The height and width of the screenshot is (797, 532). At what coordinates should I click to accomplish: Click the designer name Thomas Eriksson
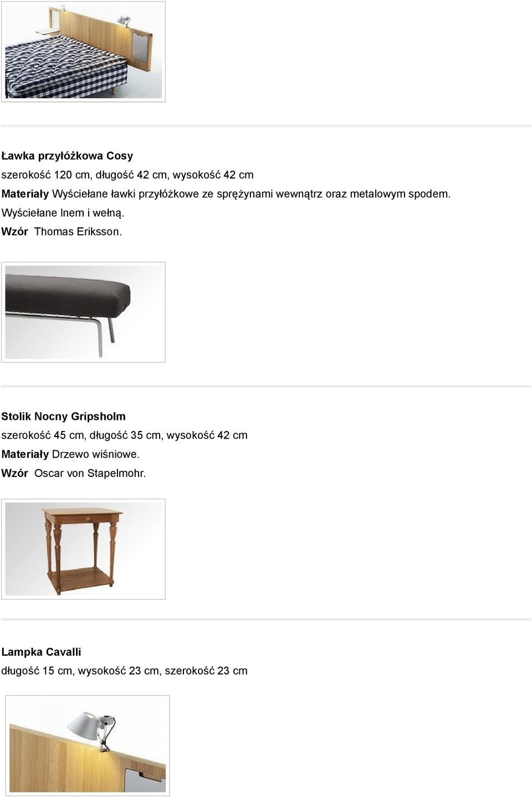78,231
